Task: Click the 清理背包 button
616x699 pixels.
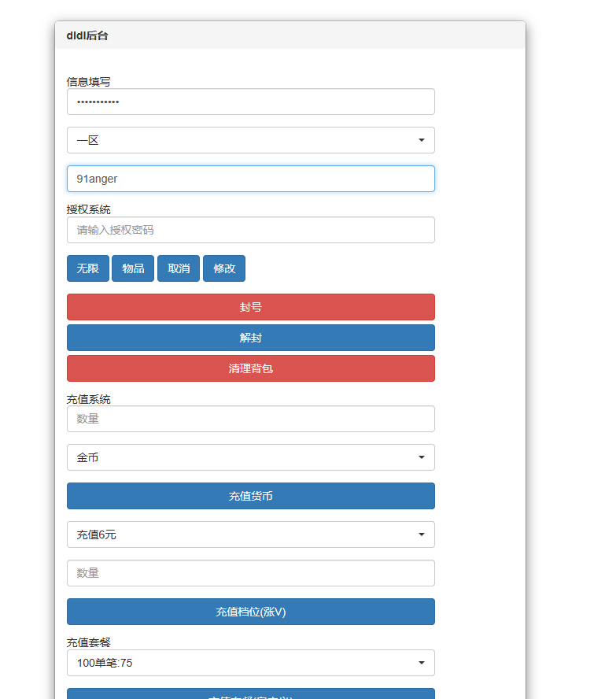Action: (x=250, y=368)
